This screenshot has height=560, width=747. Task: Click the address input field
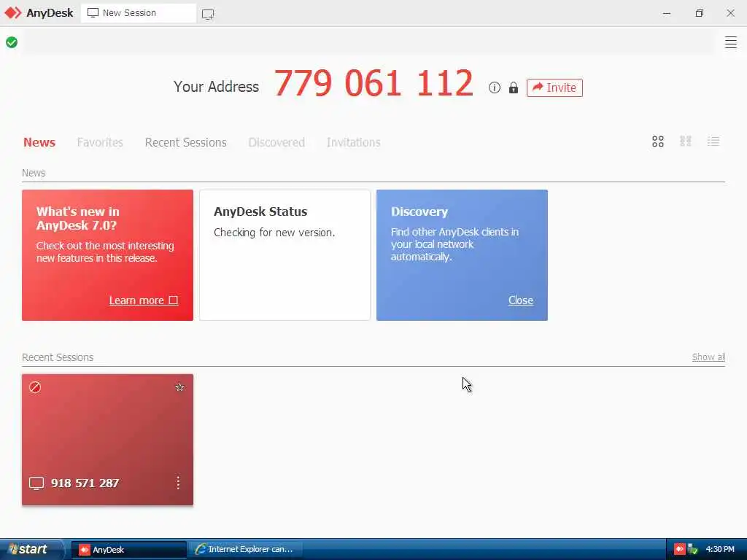click(369, 42)
